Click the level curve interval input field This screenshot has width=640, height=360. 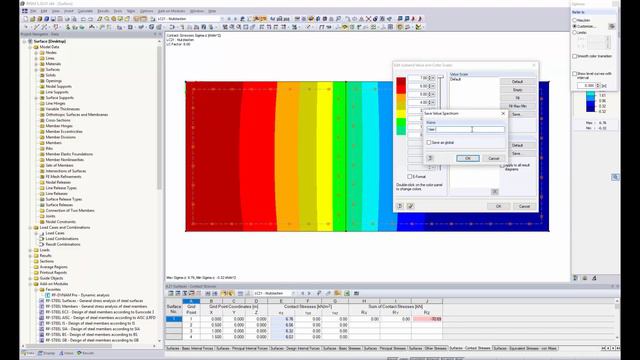coord(587,86)
